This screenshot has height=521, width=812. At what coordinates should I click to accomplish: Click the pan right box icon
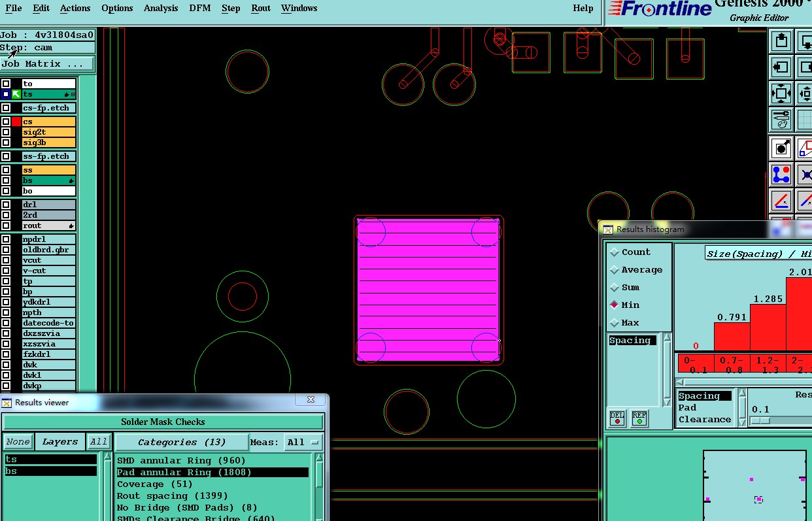[805, 67]
